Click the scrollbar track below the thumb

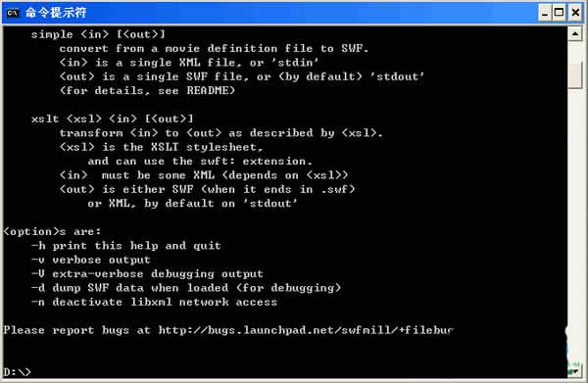575,225
